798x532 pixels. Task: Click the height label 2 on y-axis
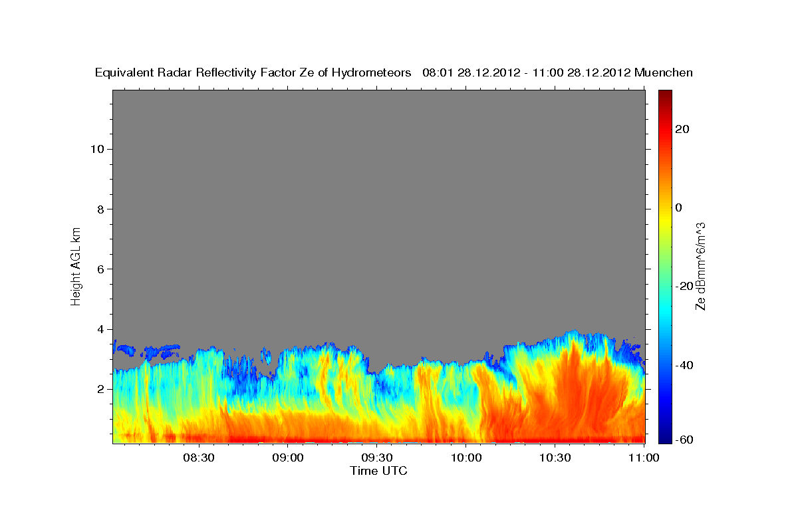tap(100, 389)
